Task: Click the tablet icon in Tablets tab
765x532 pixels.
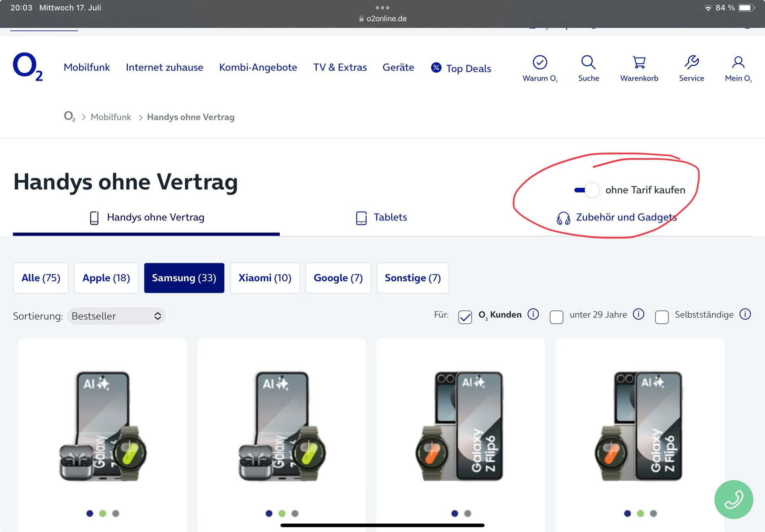Action: pos(361,218)
